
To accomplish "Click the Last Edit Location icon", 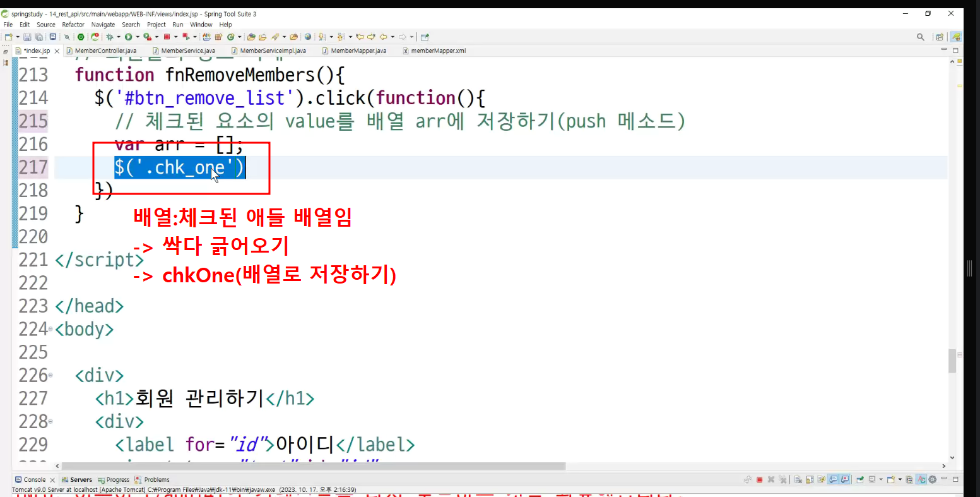I will [x=360, y=37].
